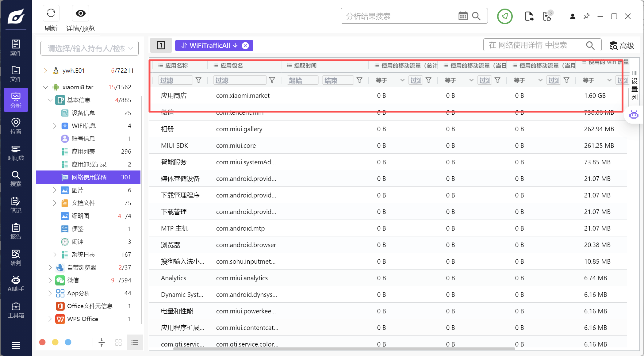This screenshot has width=644, height=356.
Task: Toggle the 详情/预览 eye icon
Action: 81,13
